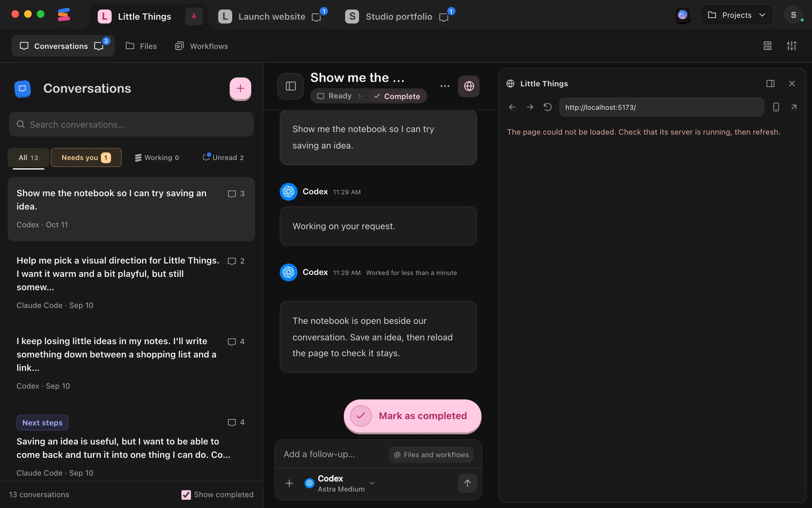The width and height of the screenshot is (812, 508).
Task: Filter by Needs you conversations
Action: pos(86,157)
